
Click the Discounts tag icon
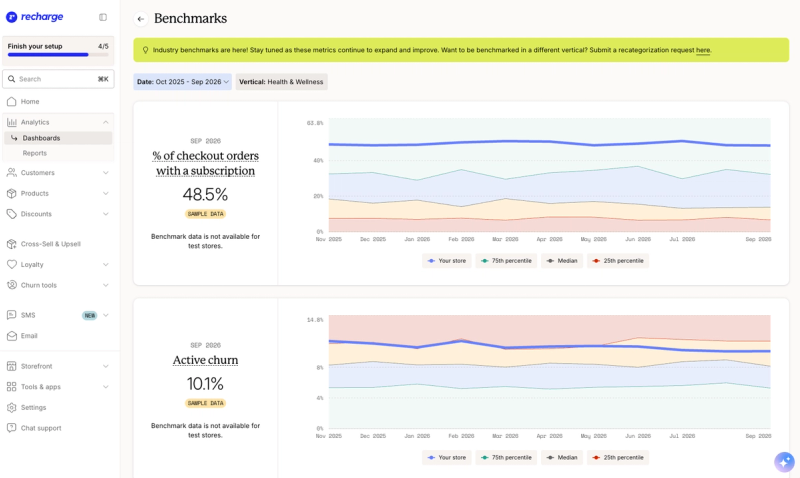coord(11,214)
